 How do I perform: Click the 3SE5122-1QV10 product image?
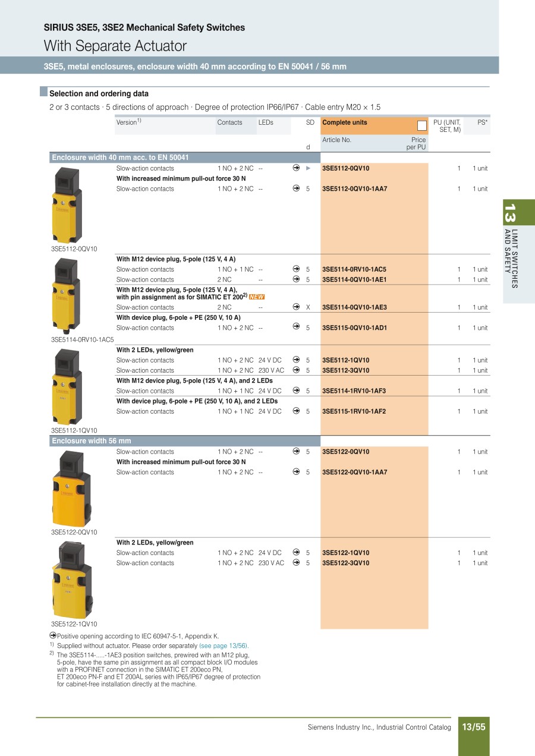click(x=71, y=579)
